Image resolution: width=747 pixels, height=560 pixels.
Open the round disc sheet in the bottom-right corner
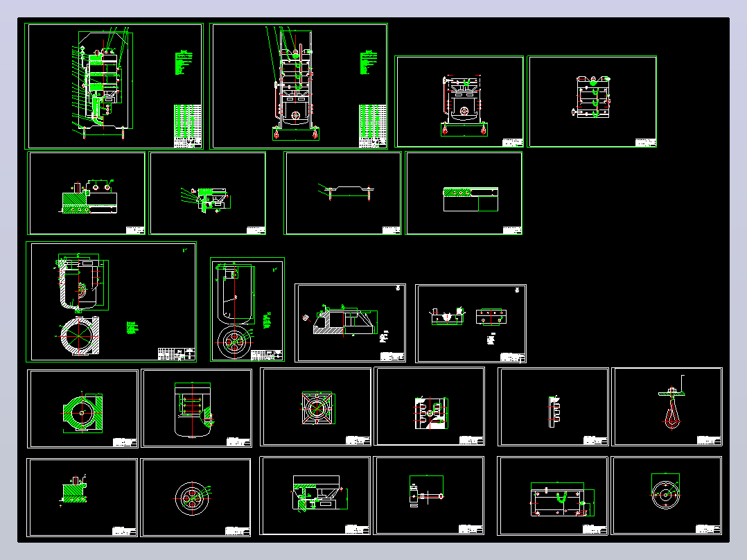tap(667, 496)
